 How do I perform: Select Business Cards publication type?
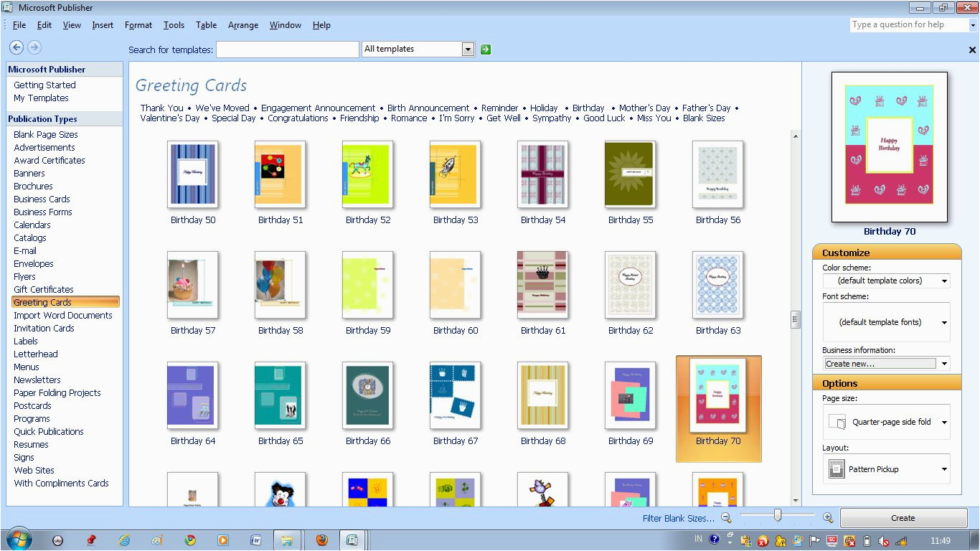pyautogui.click(x=42, y=199)
